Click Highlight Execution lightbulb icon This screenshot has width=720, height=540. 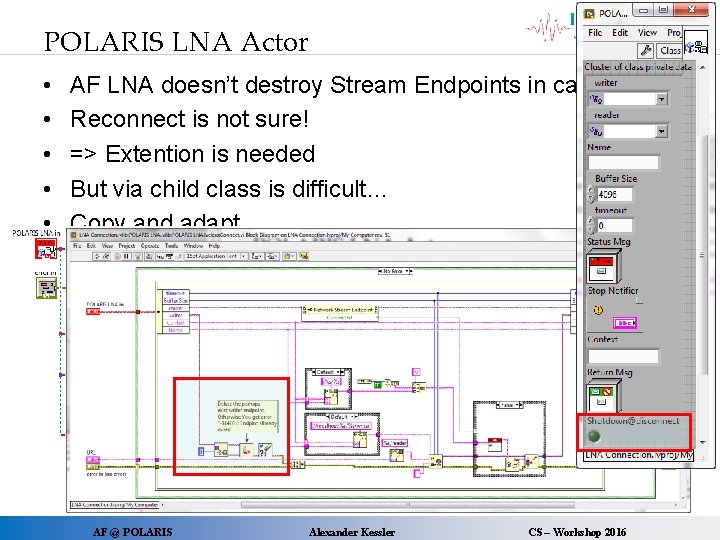click(x=138, y=256)
